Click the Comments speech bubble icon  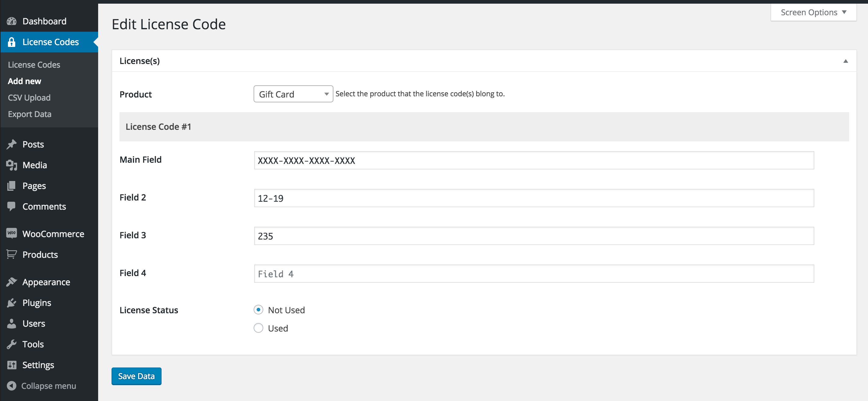[x=12, y=206]
